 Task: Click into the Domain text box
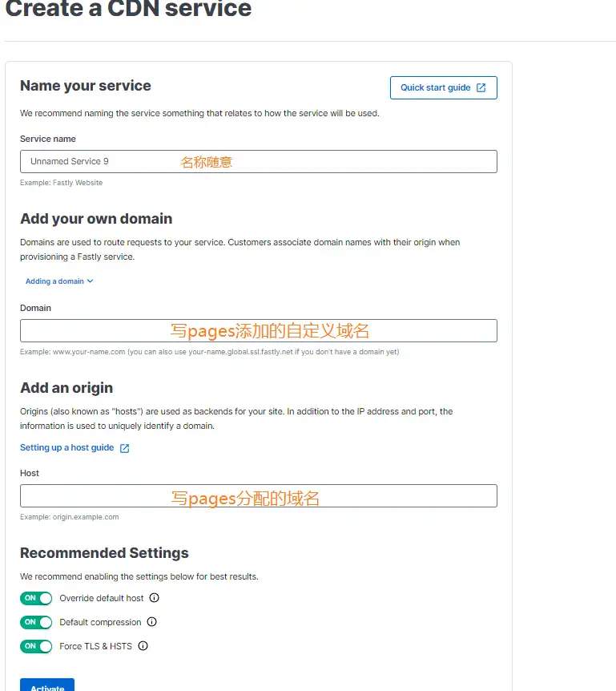[x=259, y=331]
